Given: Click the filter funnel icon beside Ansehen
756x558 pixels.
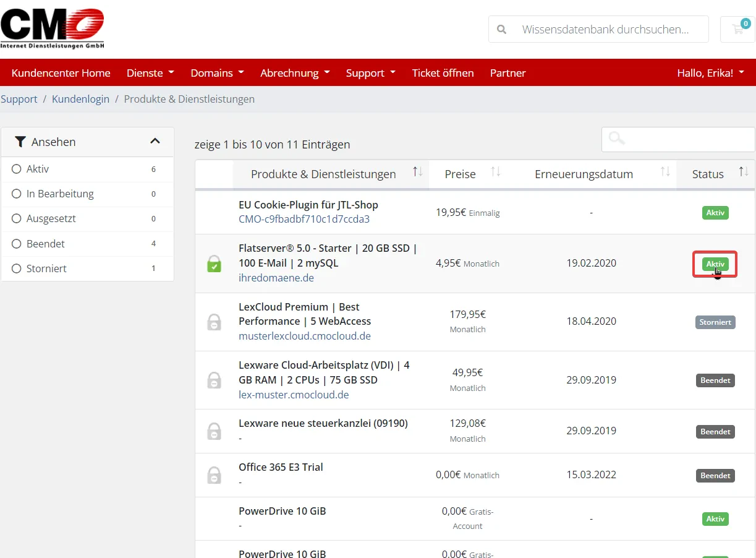Looking at the screenshot, I should click(x=20, y=142).
